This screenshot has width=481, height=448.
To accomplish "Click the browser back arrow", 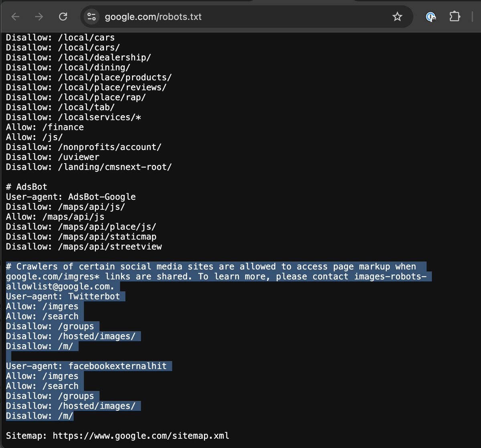I will (x=15, y=16).
